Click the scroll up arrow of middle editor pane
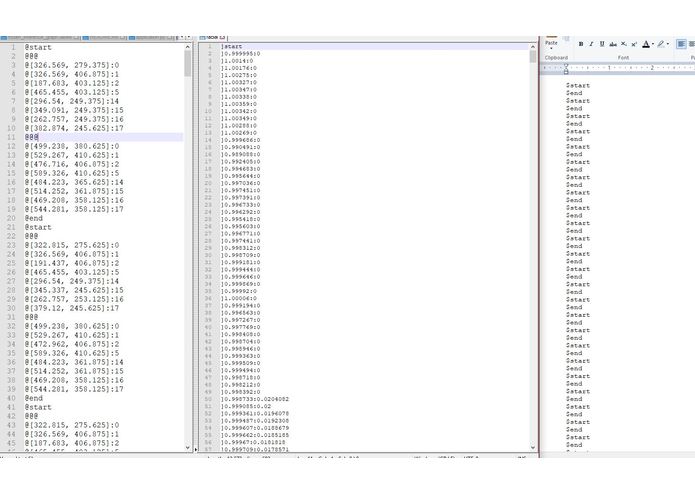 point(533,47)
